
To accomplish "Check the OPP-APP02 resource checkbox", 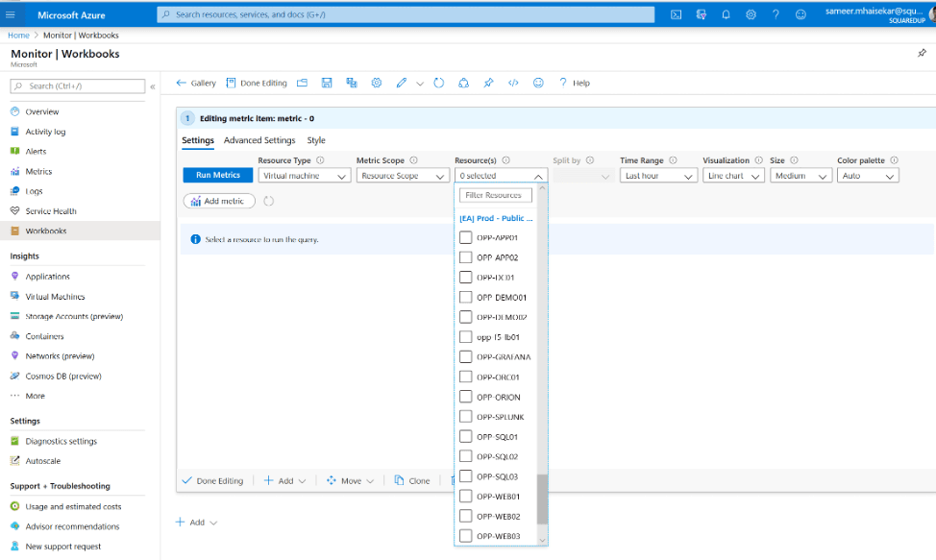I will (466, 257).
